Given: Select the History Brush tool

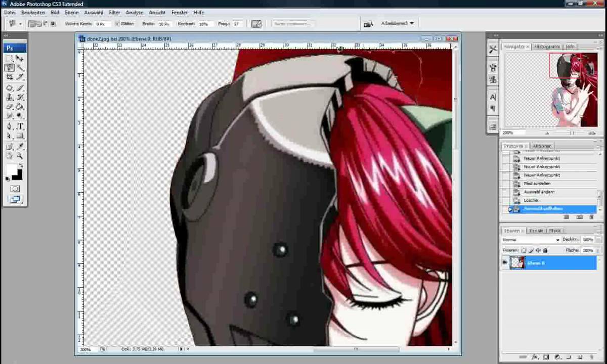Looking at the screenshot, I should pos(20,97).
